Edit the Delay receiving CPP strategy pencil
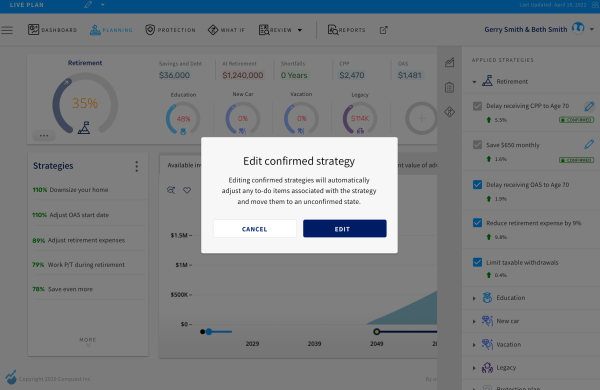 (x=589, y=106)
